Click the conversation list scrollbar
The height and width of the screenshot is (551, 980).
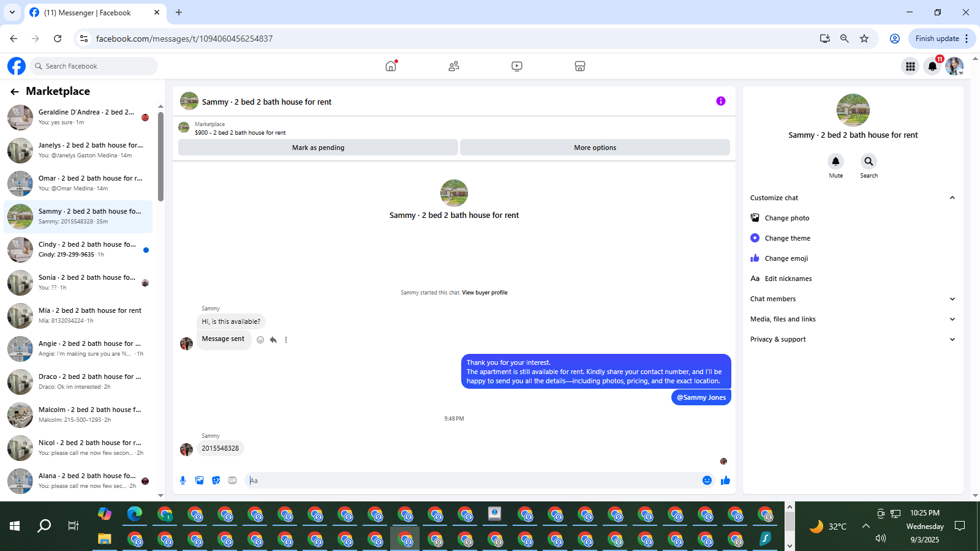point(160,156)
